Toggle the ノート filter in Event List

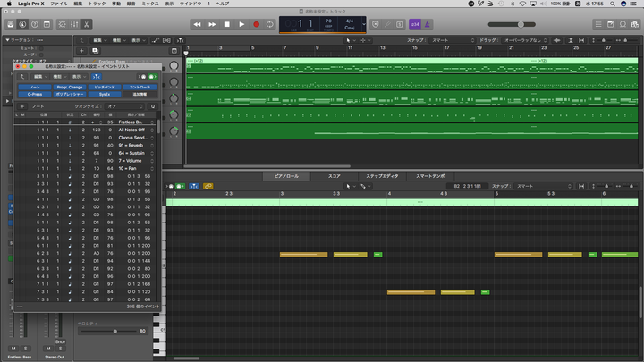coord(35,87)
